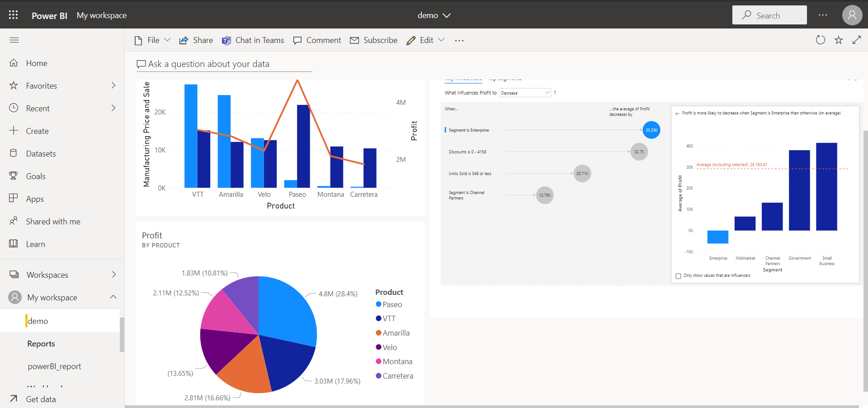Viewport: 868px width, 408px height.
Task: Click the Goals trophy icon
Action: pyautogui.click(x=14, y=176)
